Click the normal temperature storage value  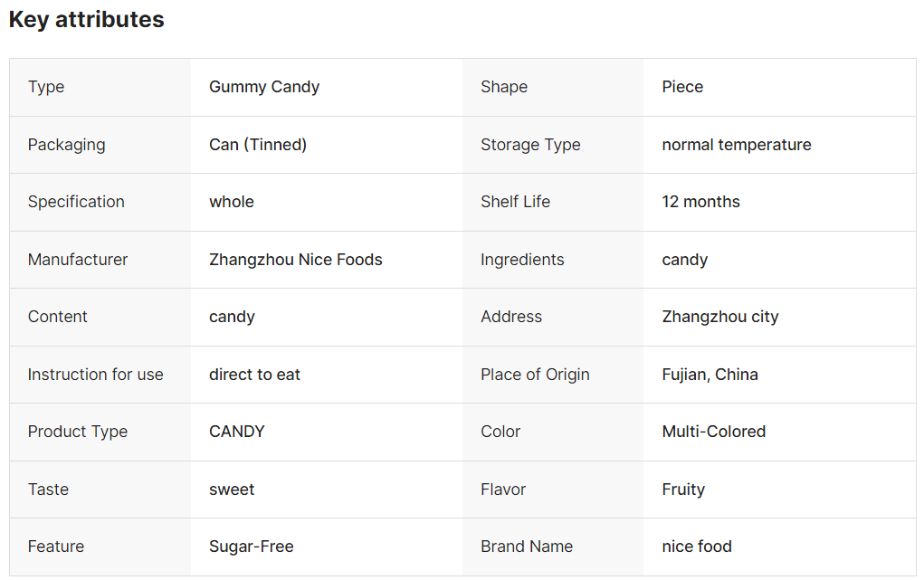pos(736,145)
